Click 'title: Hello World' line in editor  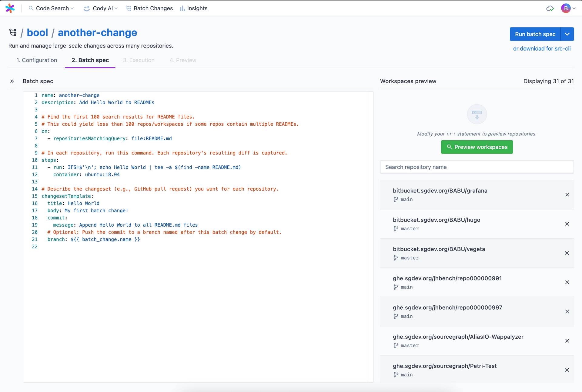tap(73, 203)
